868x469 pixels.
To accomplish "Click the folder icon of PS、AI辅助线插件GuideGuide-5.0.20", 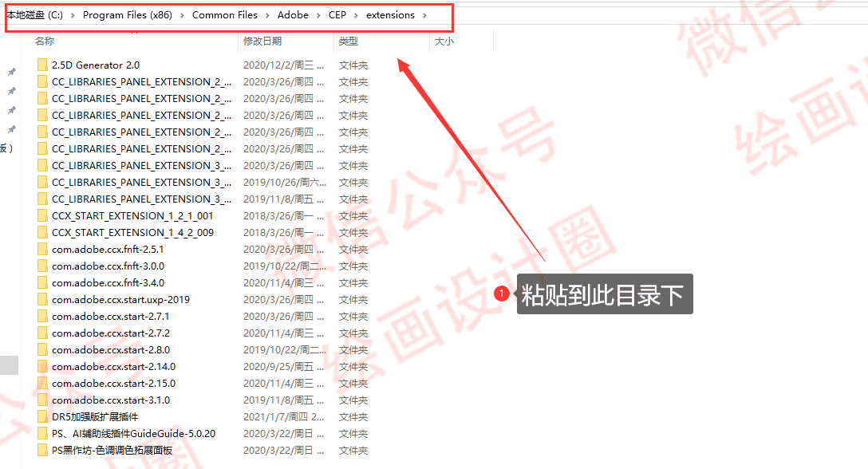I will tap(42, 434).
